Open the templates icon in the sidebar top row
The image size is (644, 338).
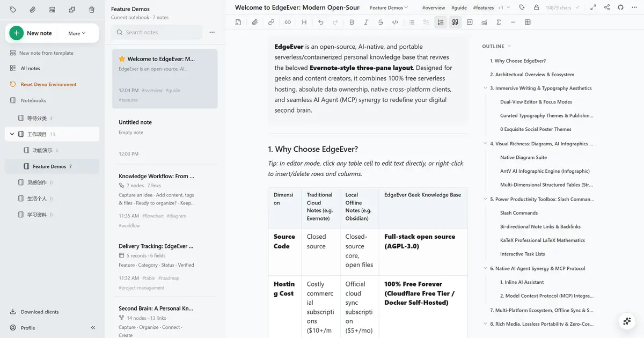[x=52, y=10]
